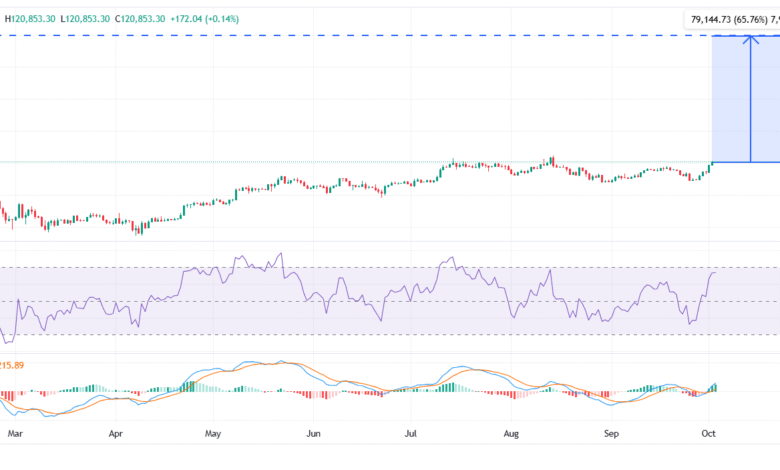Click the 79,144.73 (65.76%) measurement label

732,18
